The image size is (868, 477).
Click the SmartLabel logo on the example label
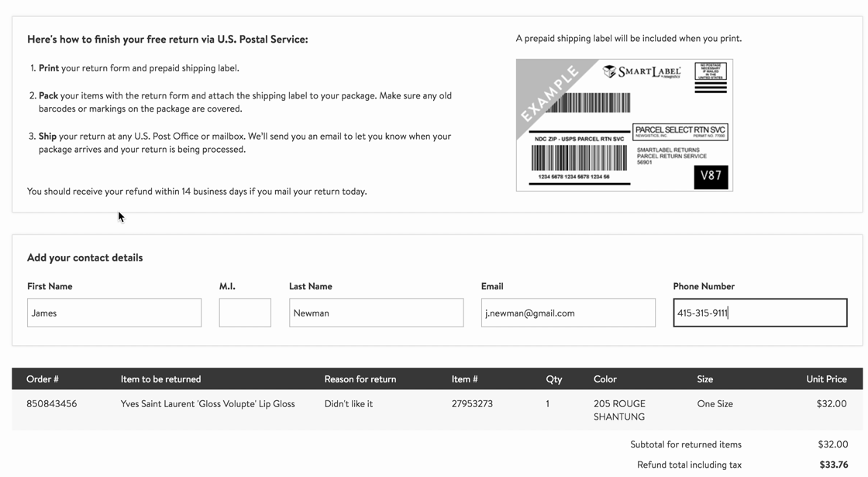coord(642,72)
